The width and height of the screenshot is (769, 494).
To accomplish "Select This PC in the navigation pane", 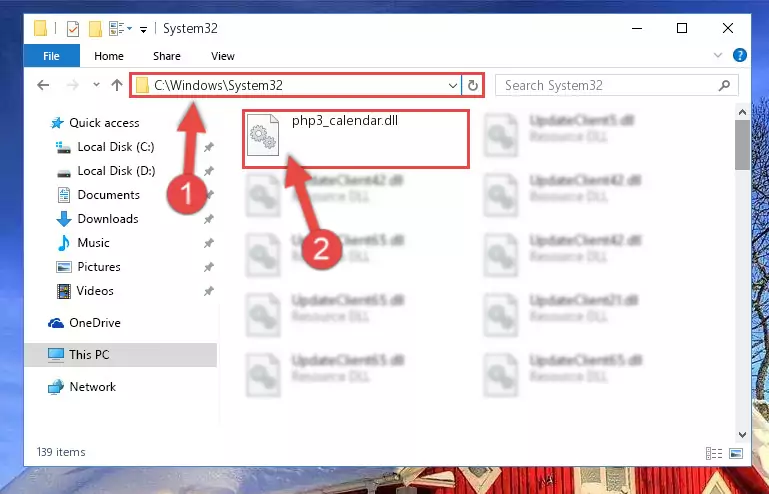I will pos(120,355).
